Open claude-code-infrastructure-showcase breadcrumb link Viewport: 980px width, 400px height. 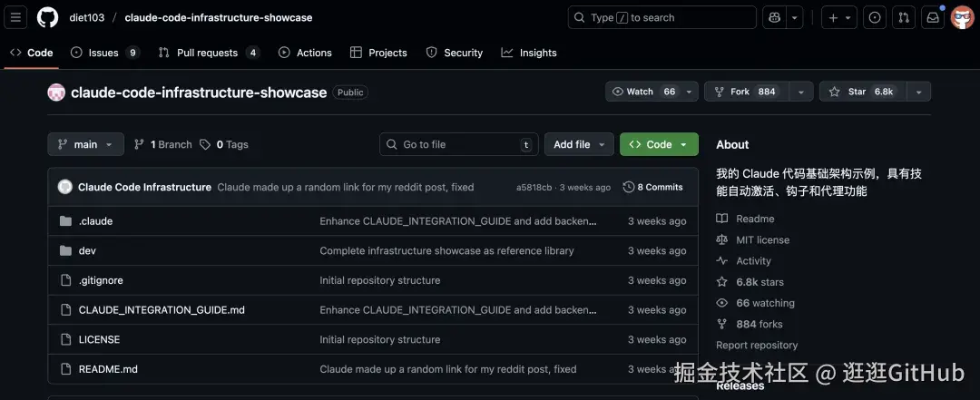[x=218, y=17]
